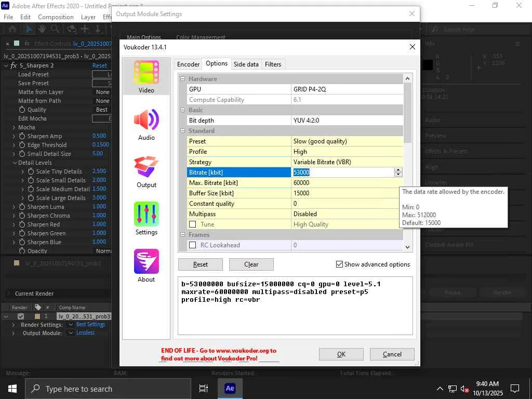Click the After Effects icon in taskbar
Viewport: 532px width, 399px height.
pos(230,389)
